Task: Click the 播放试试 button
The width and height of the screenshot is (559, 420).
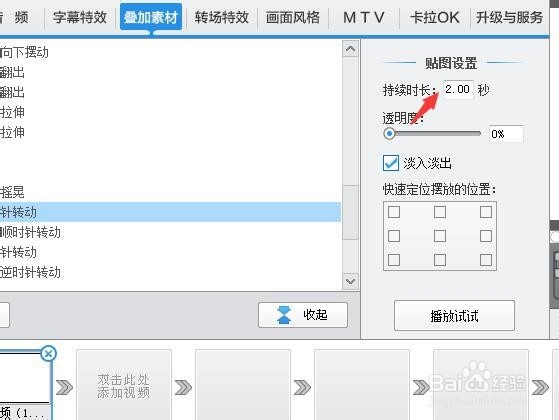Action: pyautogui.click(x=454, y=316)
